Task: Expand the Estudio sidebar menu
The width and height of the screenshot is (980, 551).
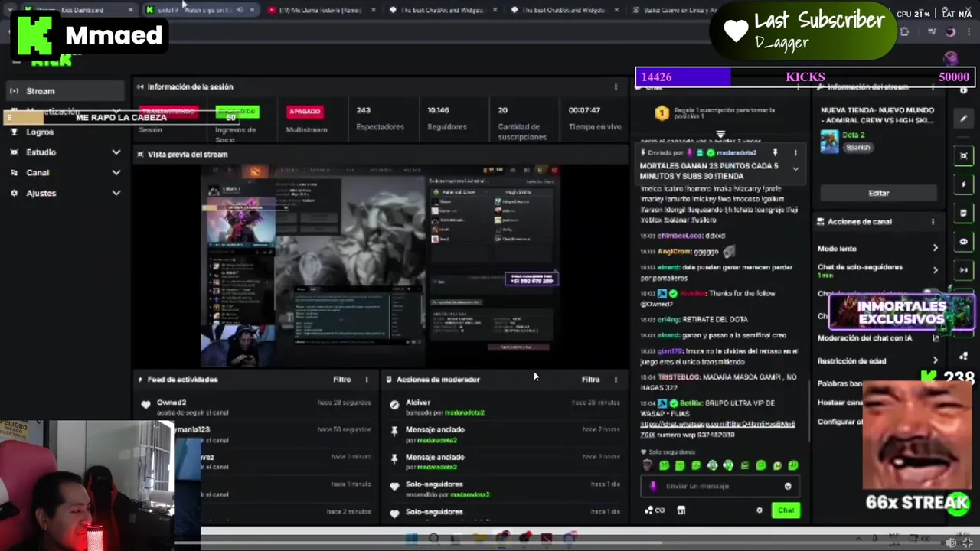Action: 116,152
